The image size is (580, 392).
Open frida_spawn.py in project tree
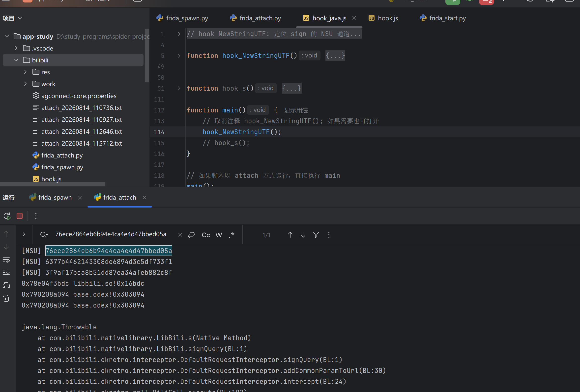coord(58,167)
